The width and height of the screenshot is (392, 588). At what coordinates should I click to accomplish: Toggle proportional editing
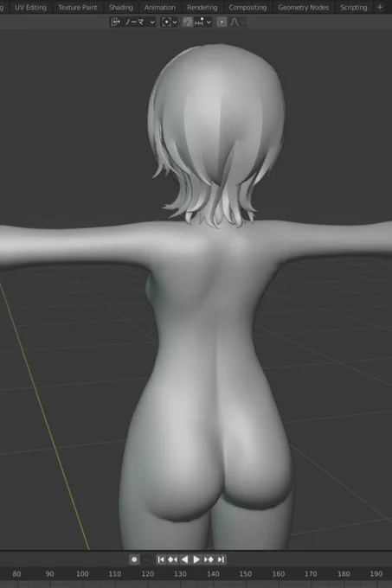222,22
